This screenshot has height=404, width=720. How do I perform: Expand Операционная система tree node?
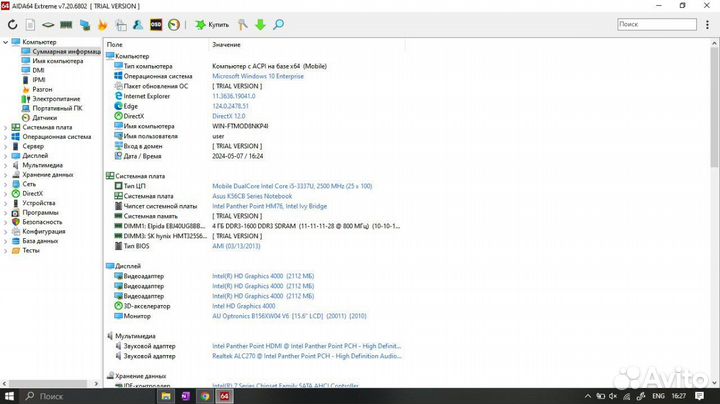coord(6,137)
